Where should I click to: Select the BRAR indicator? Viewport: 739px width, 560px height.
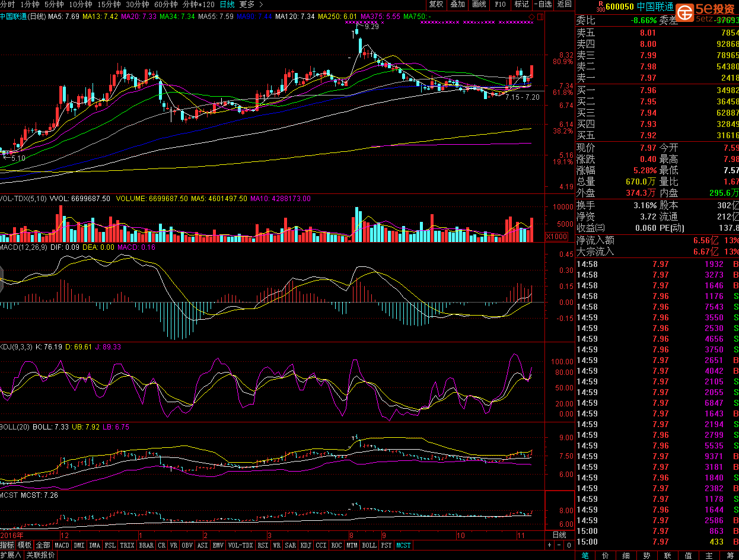pyautogui.click(x=146, y=545)
